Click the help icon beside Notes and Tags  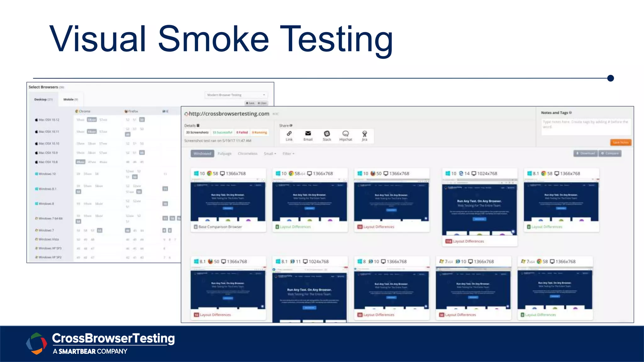570,112
